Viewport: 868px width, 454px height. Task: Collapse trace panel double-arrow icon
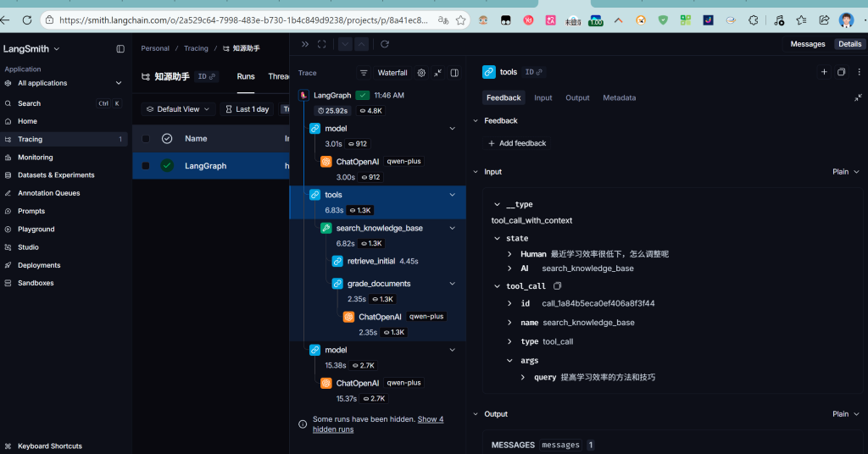[305, 44]
